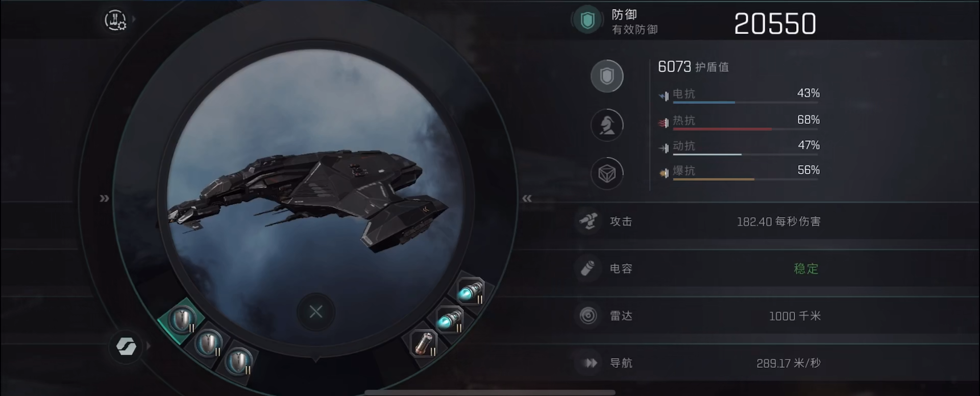
Task: Expand arrow beside fitting settings icon
Action: click(134, 19)
